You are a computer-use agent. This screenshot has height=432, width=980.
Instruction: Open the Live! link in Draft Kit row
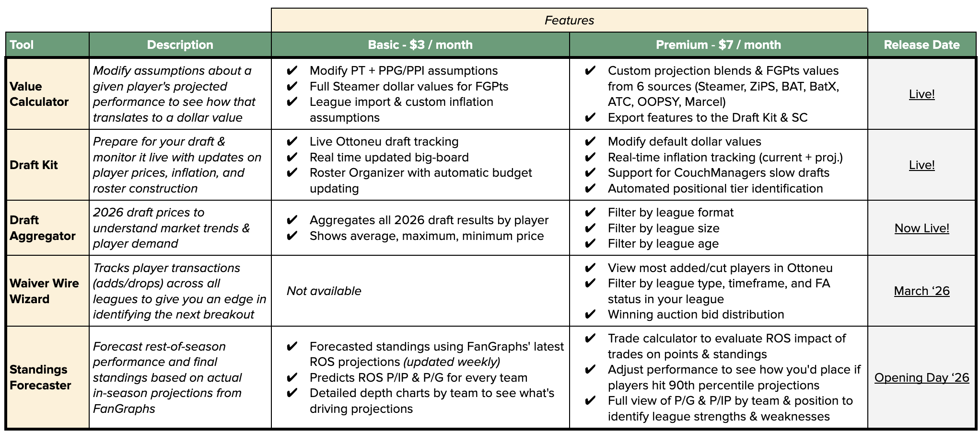[921, 165]
